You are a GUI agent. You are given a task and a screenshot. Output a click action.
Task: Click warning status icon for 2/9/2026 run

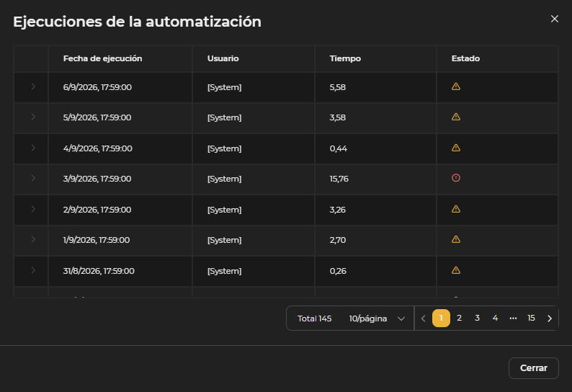455,210
